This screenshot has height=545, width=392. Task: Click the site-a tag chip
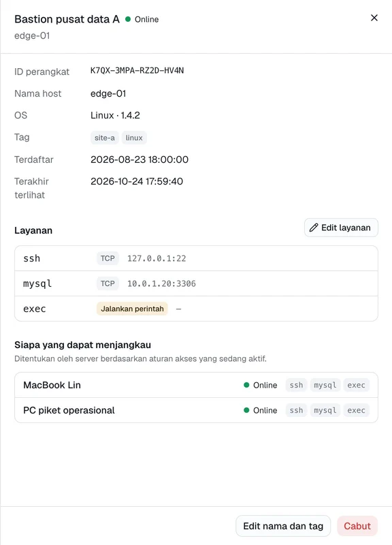pyautogui.click(x=105, y=138)
